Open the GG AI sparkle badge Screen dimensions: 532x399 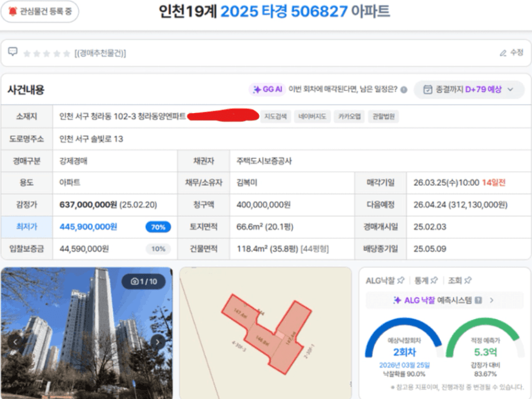pyautogui.click(x=267, y=89)
